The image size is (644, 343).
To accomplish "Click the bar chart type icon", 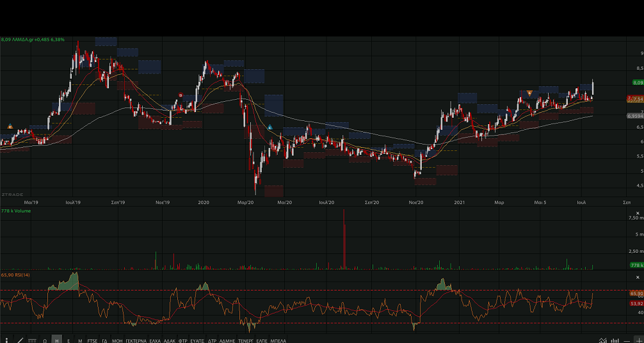I will 615,340.
